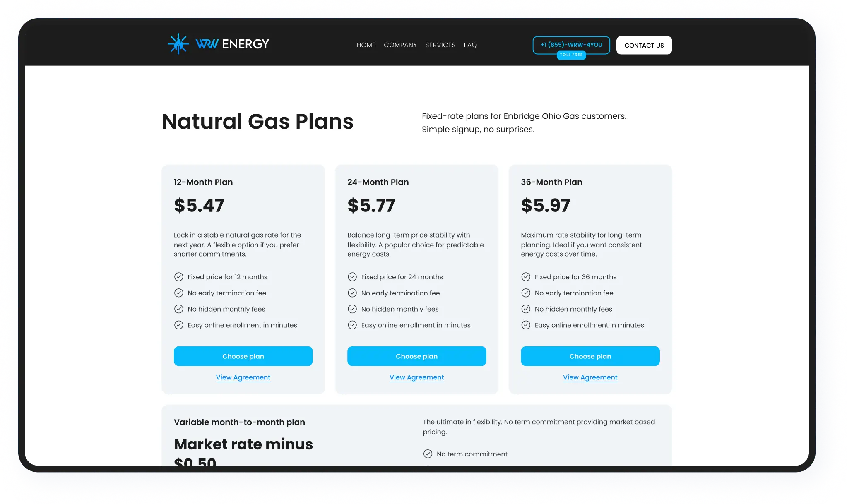847x504 pixels.
Task: Open the CONTACT US page
Action: (644, 45)
